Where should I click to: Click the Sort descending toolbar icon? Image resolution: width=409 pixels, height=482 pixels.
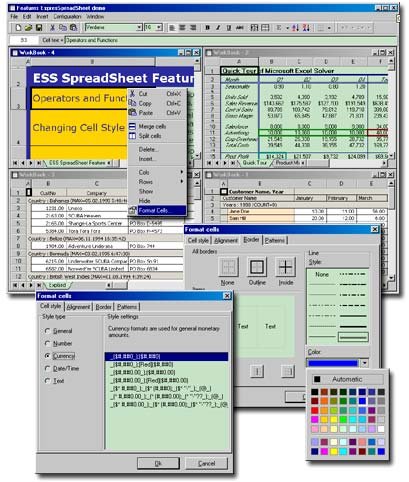pos(306,28)
